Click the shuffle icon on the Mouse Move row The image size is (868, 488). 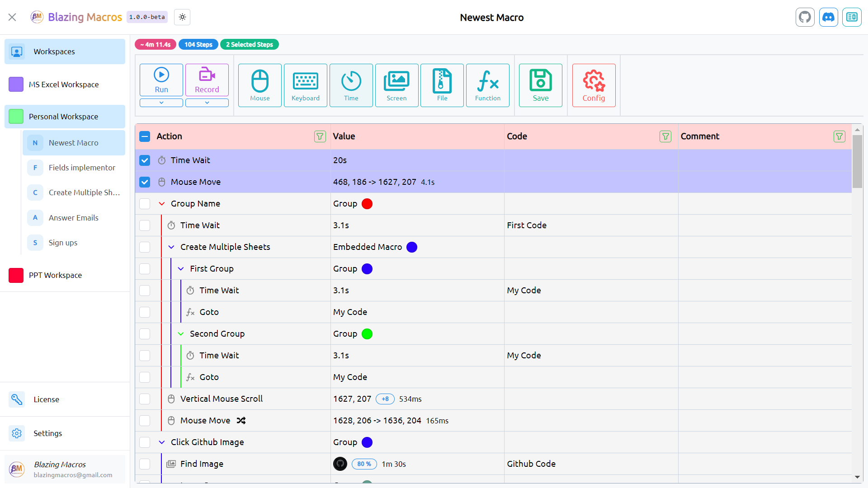(x=241, y=421)
